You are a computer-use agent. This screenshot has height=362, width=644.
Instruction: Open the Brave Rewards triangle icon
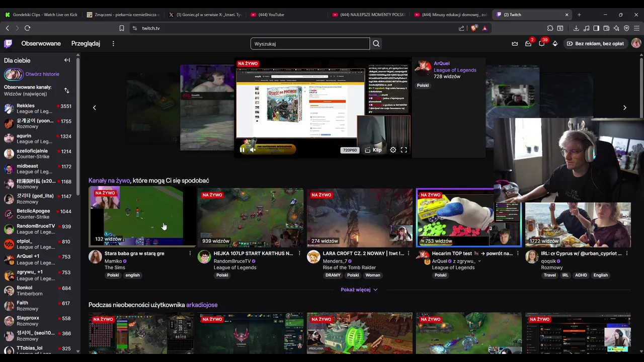pyautogui.click(x=485, y=28)
